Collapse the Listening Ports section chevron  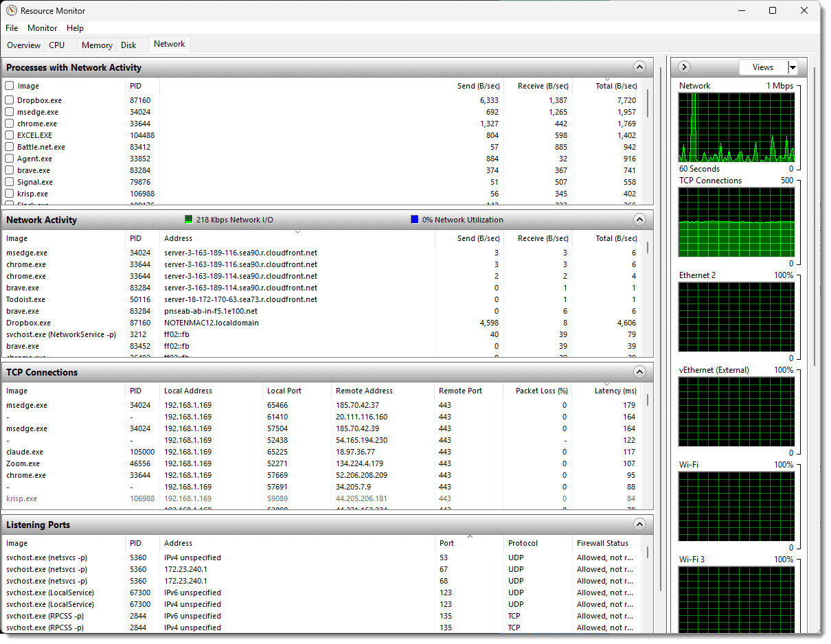coord(639,525)
